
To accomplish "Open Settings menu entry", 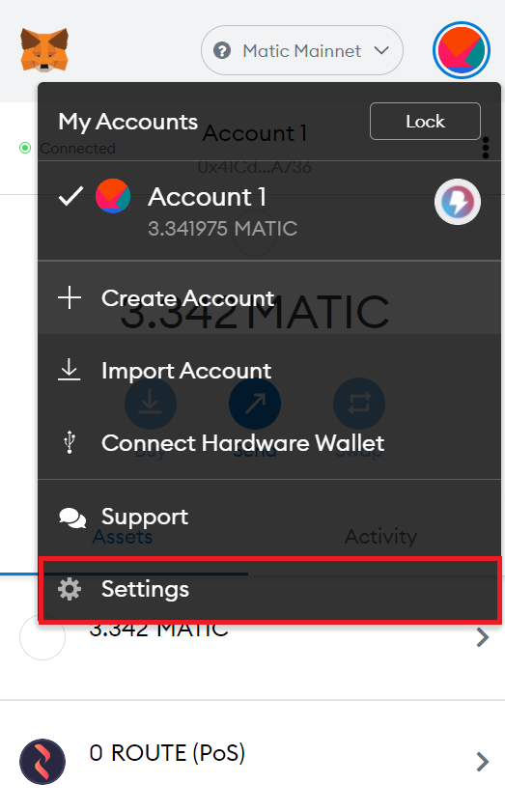I will [x=269, y=589].
